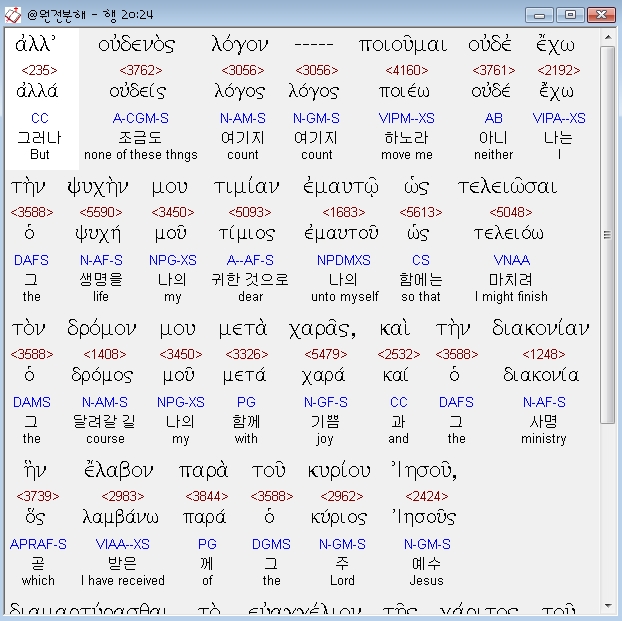The height and width of the screenshot is (621, 622).
Task: Click Strong's number <3326>
Action: pyautogui.click(x=247, y=354)
